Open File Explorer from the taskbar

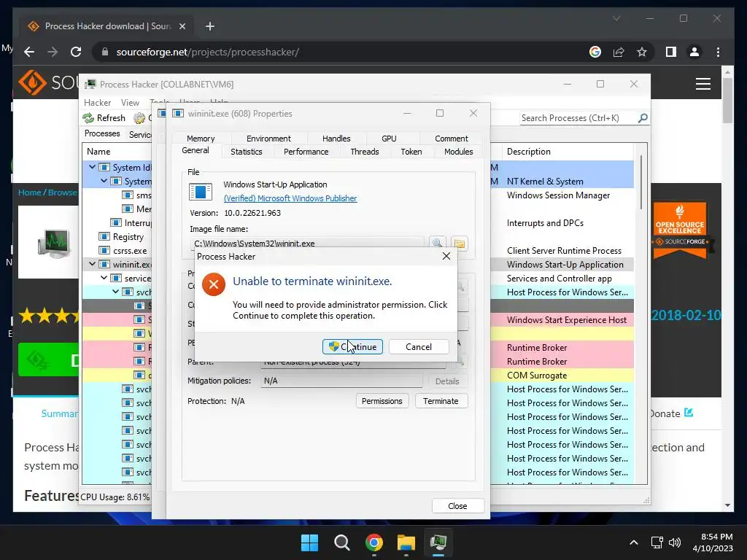(406, 542)
